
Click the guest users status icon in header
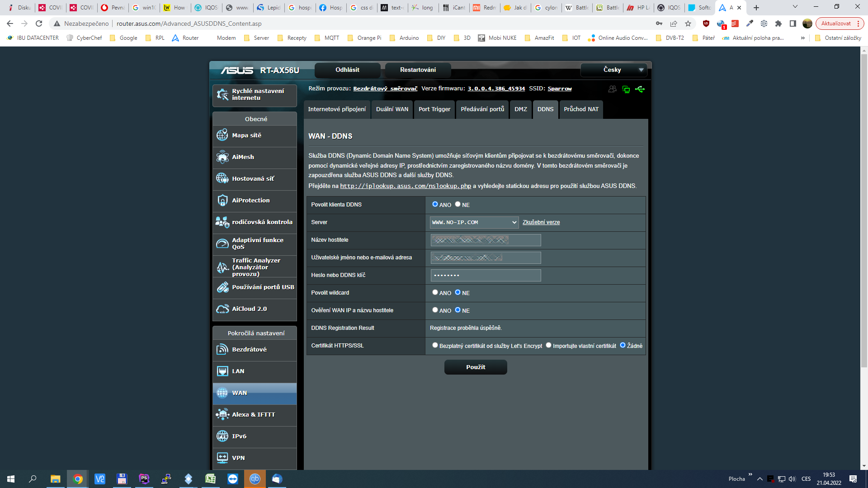tap(612, 89)
